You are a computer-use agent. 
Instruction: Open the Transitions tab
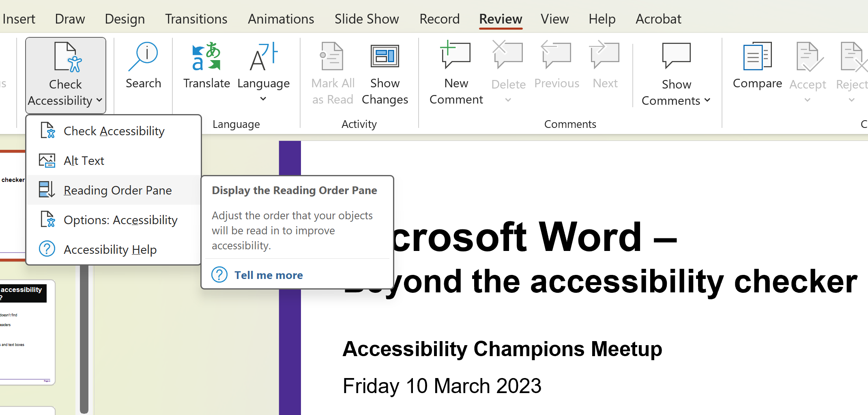196,19
